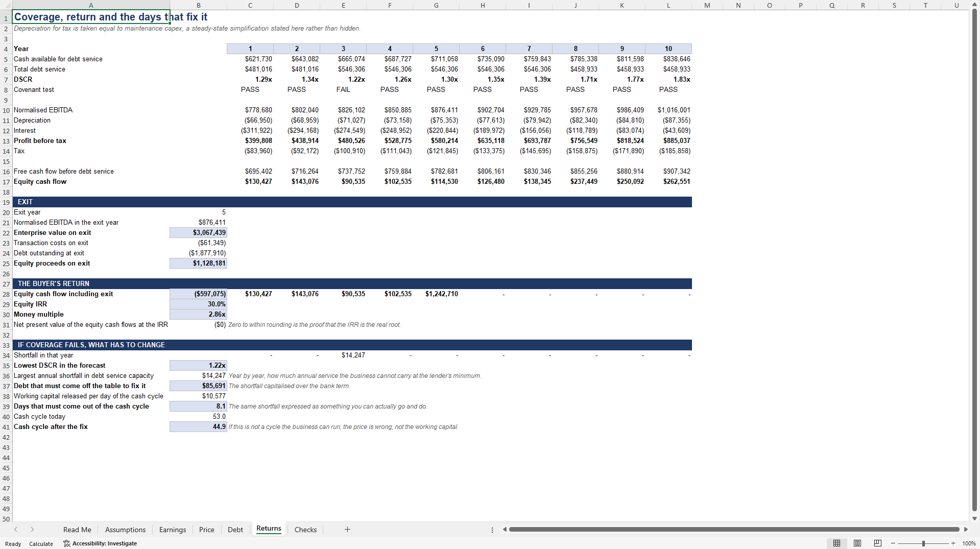Image resolution: width=980 pixels, height=549 pixels.
Task: Click previous sheet navigation arrow
Action: [x=16, y=530]
